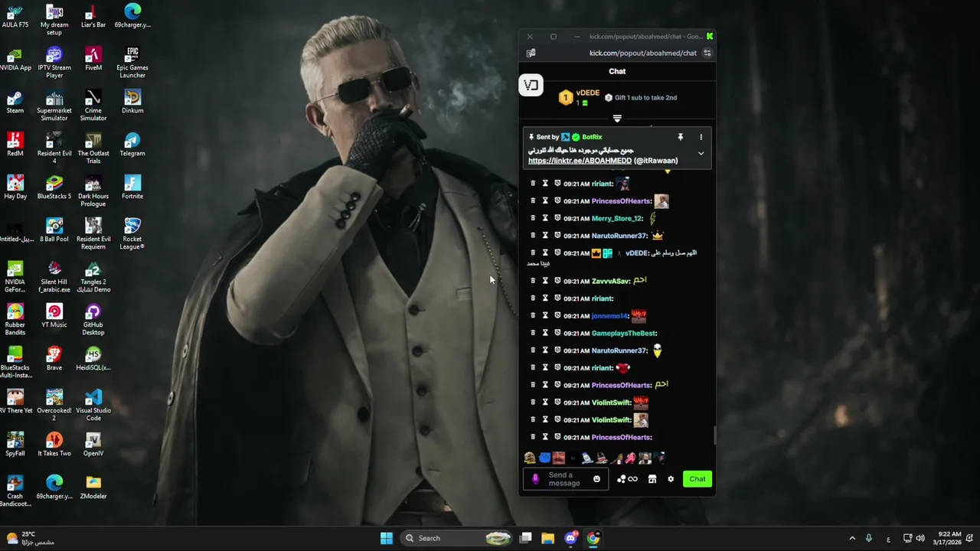Screen dimensions: 980x551
Task: Open the Telegram desktop shortcut
Action: point(132,145)
